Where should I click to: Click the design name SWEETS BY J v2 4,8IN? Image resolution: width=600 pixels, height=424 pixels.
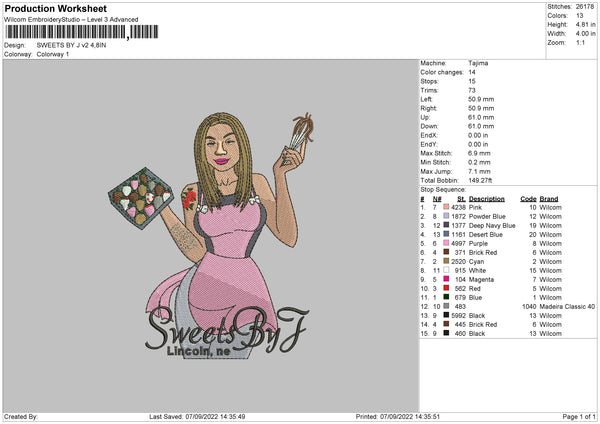click(71, 45)
